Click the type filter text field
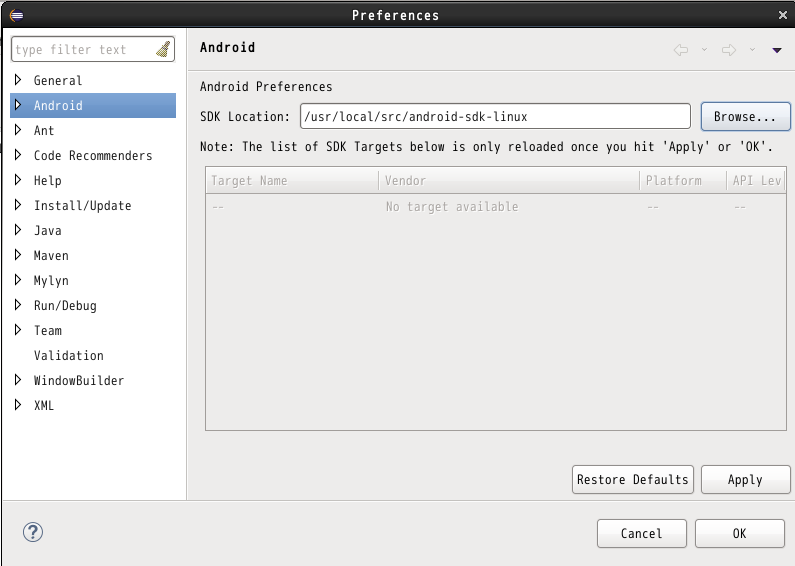 coord(93,49)
